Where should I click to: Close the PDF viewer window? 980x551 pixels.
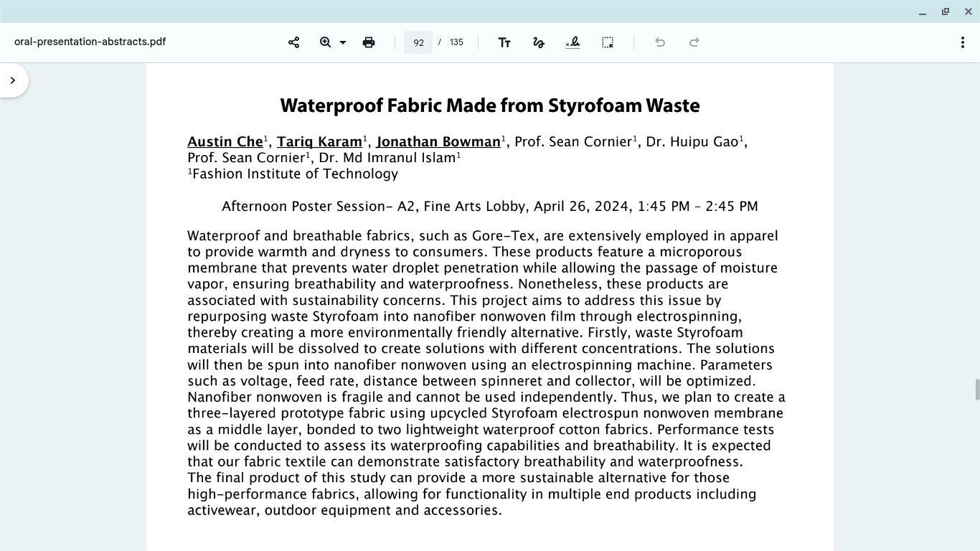(x=969, y=11)
